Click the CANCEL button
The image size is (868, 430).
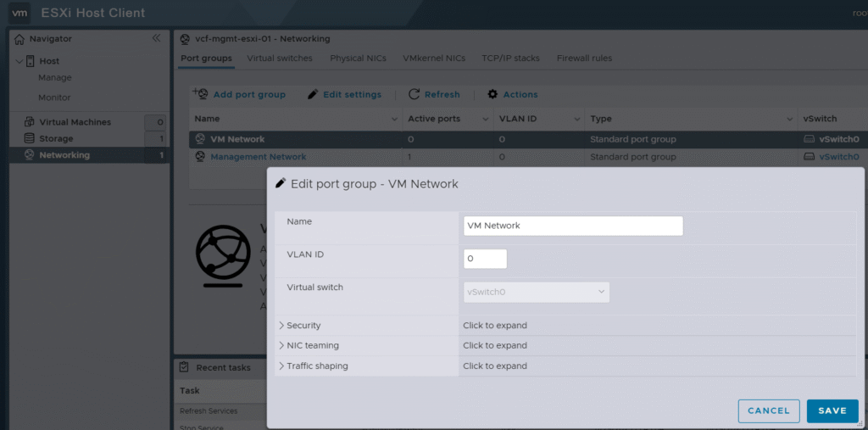click(769, 410)
